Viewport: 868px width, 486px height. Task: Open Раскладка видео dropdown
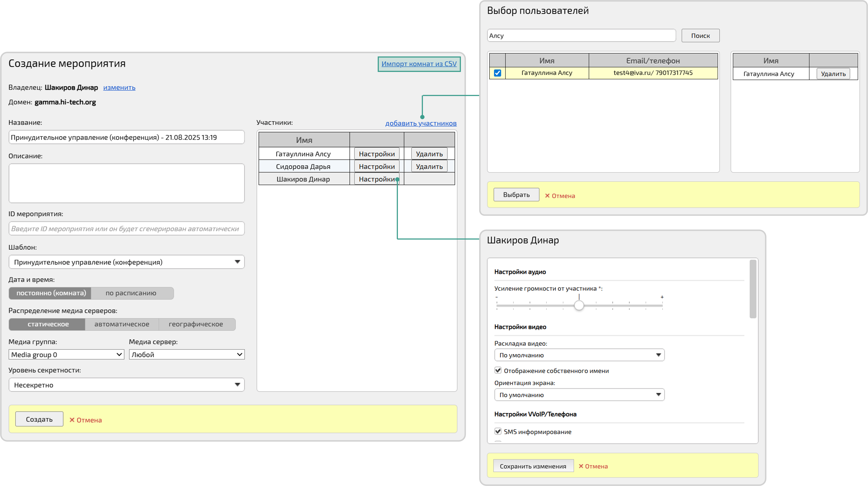[x=579, y=355]
